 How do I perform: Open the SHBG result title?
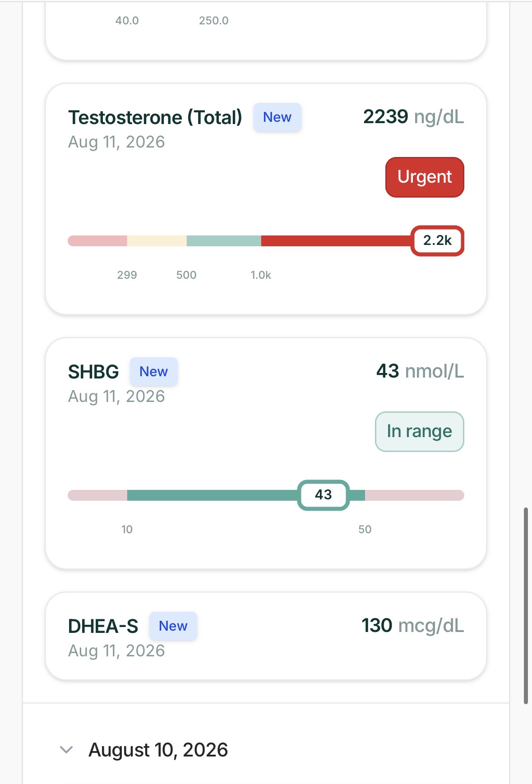[x=93, y=372]
